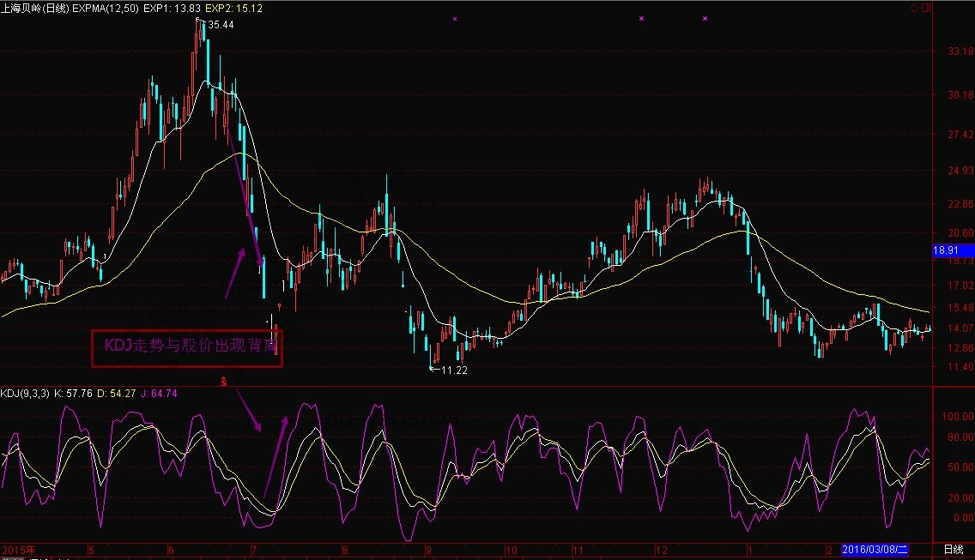Click the highlighted 2016/03/08 date marker
This screenshot has width=975, height=560.
click(x=875, y=549)
